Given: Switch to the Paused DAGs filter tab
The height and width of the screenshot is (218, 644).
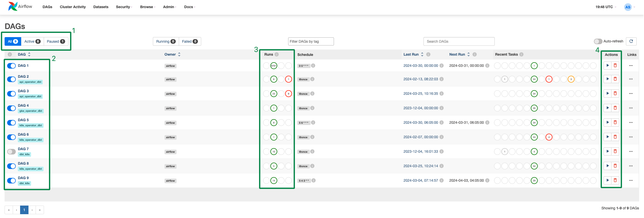Looking at the screenshot, I should point(56,41).
